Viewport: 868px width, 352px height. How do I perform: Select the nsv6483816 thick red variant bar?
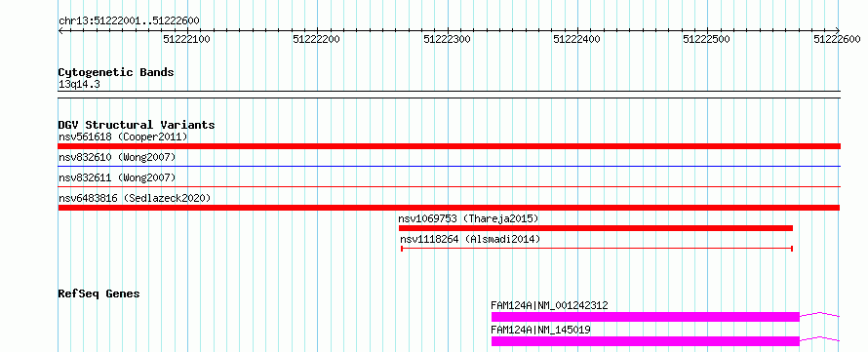click(450, 208)
